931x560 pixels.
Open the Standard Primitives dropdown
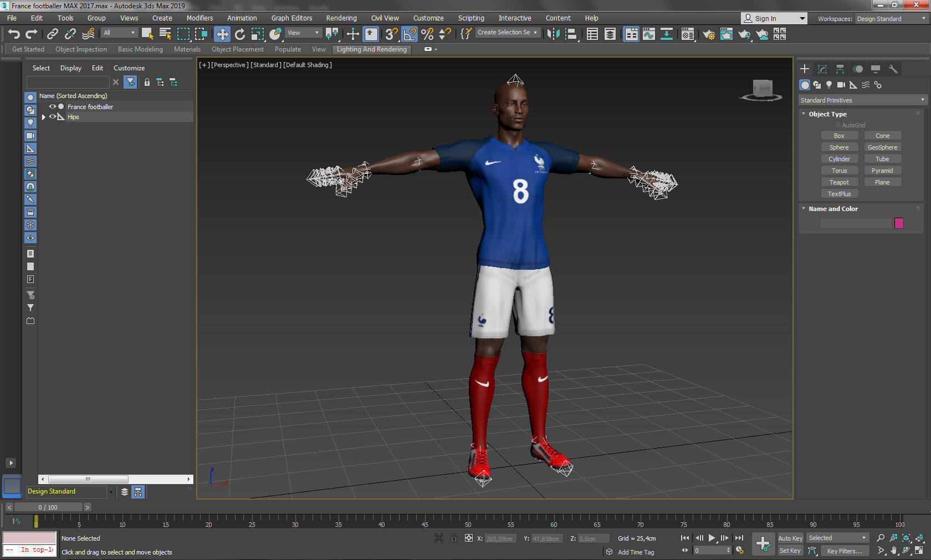(862, 100)
